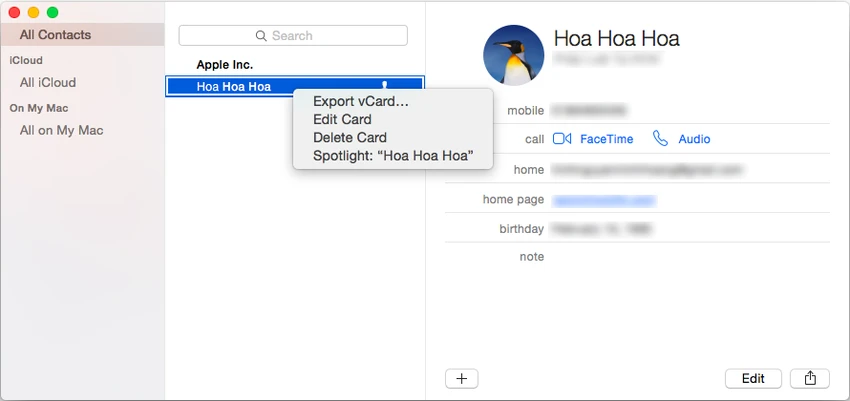The height and width of the screenshot is (401, 850).
Task: Start a FaceTime video call link
Action: pyautogui.click(x=606, y=139)
